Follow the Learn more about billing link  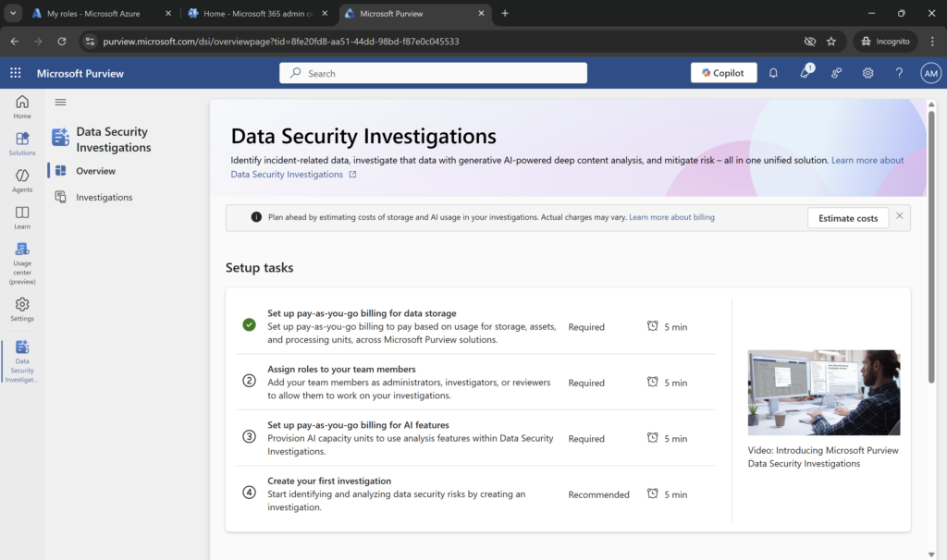click(x=671, y=217)
